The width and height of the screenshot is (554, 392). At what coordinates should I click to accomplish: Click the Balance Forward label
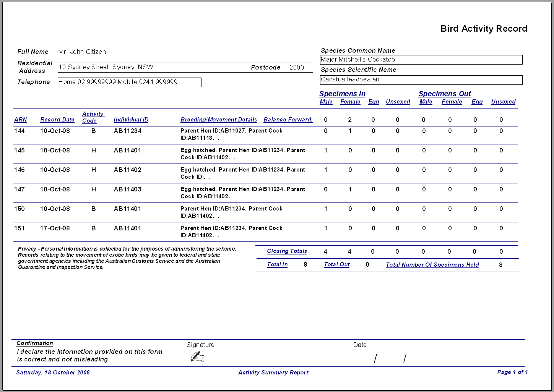click(288, 120)
